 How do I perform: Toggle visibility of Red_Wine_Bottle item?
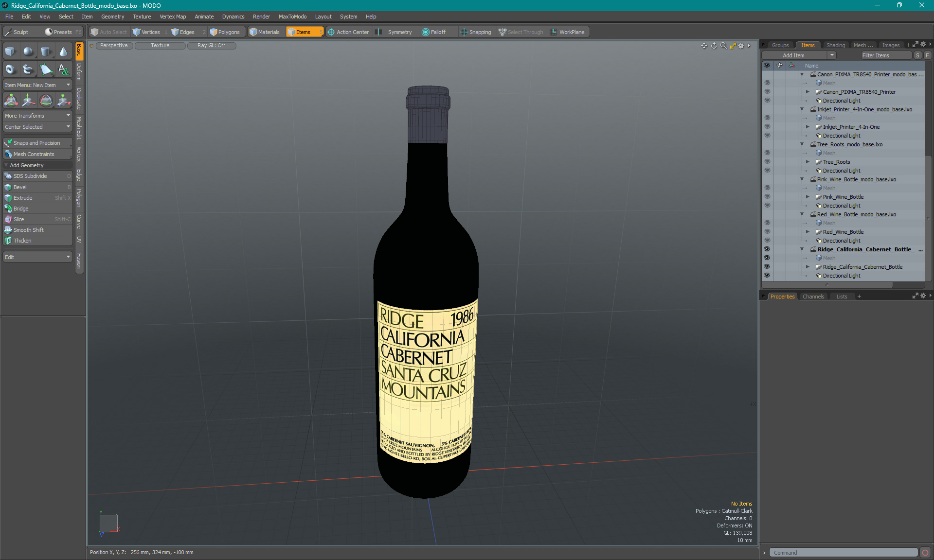pos(767,232)
